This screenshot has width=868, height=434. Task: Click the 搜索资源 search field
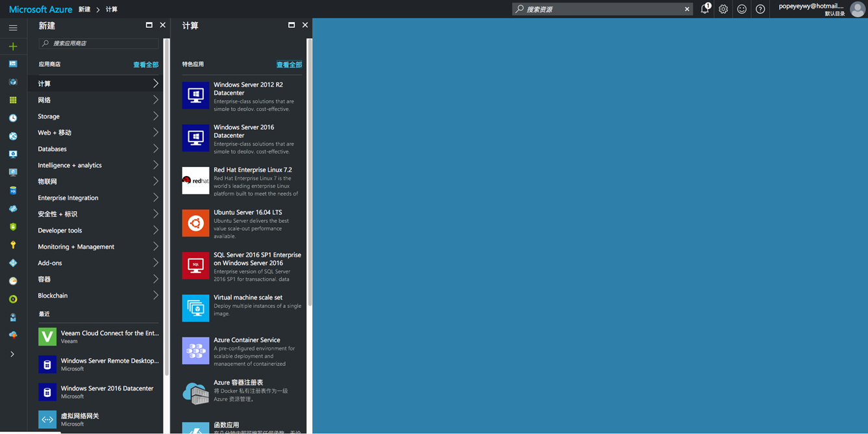pyautogui.click(x=602, y=9)
